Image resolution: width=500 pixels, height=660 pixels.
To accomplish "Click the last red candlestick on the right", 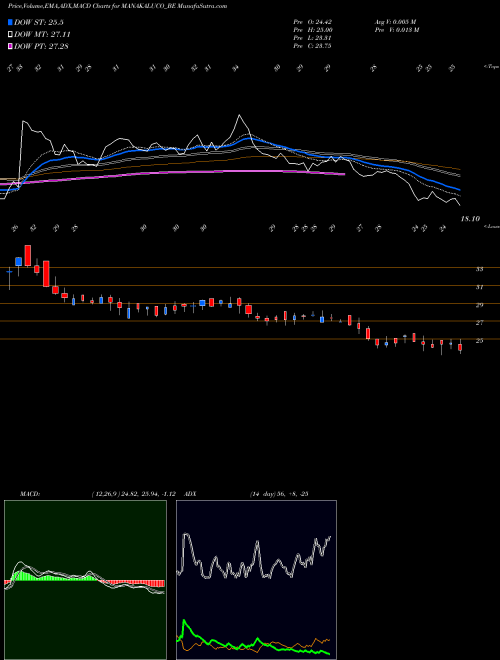I will 460,347.
